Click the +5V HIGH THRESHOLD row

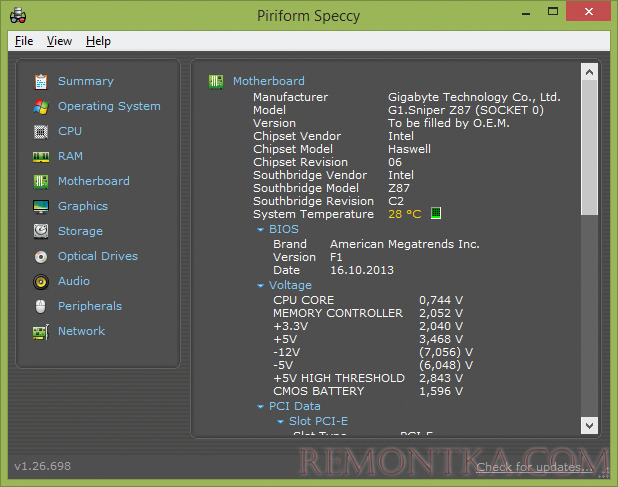[368, 378]
